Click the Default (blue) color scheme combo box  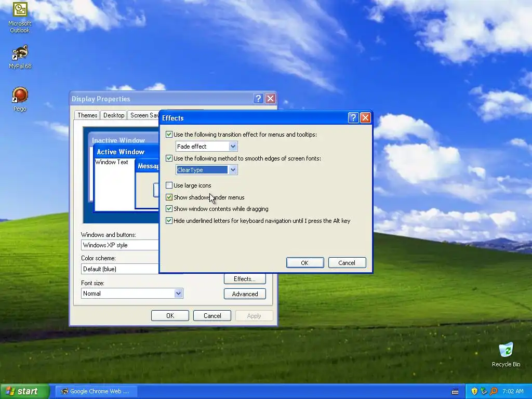(120, 269)
